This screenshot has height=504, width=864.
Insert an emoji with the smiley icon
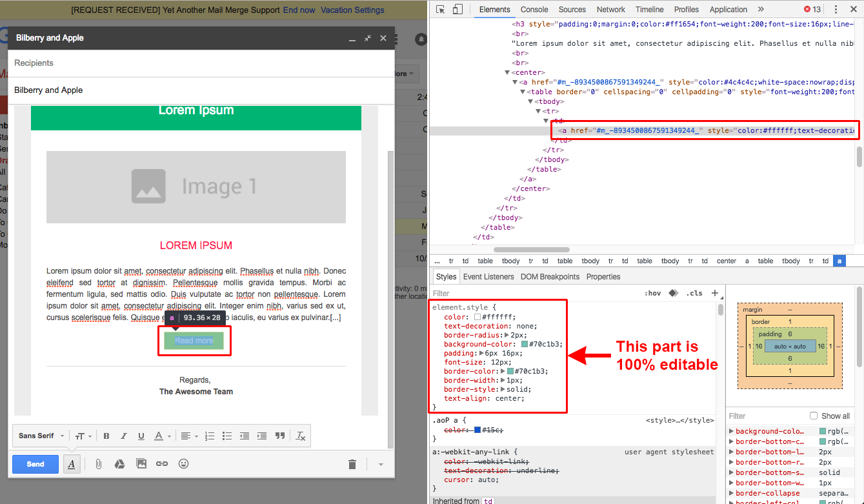(x=184, y=464)
